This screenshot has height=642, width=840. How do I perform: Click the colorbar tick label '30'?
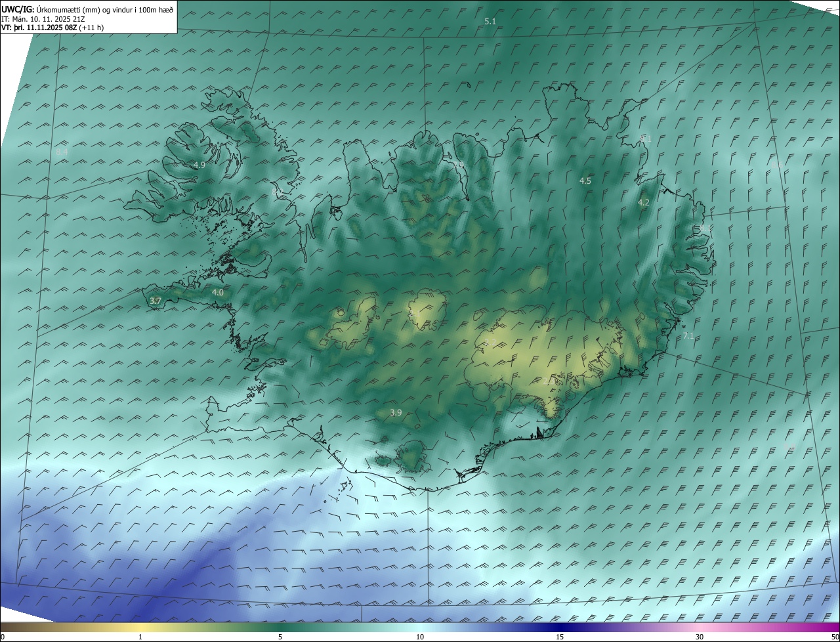coord(700,637)
